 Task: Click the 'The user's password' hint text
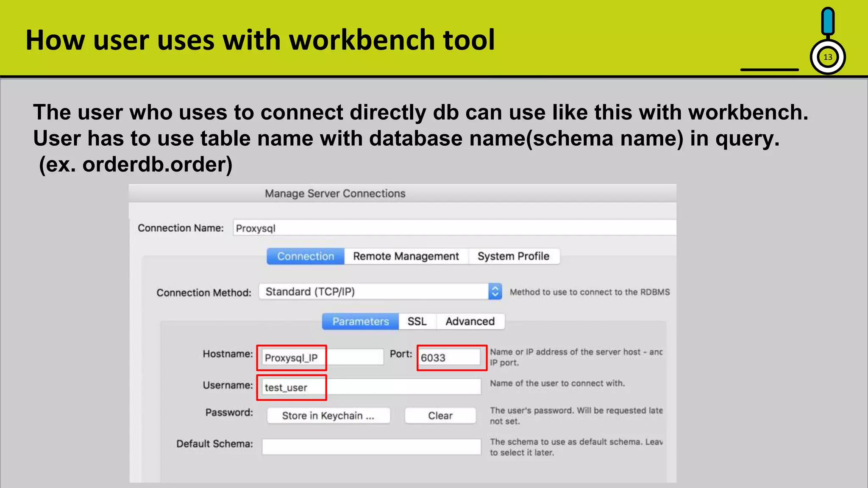[576, 416]
